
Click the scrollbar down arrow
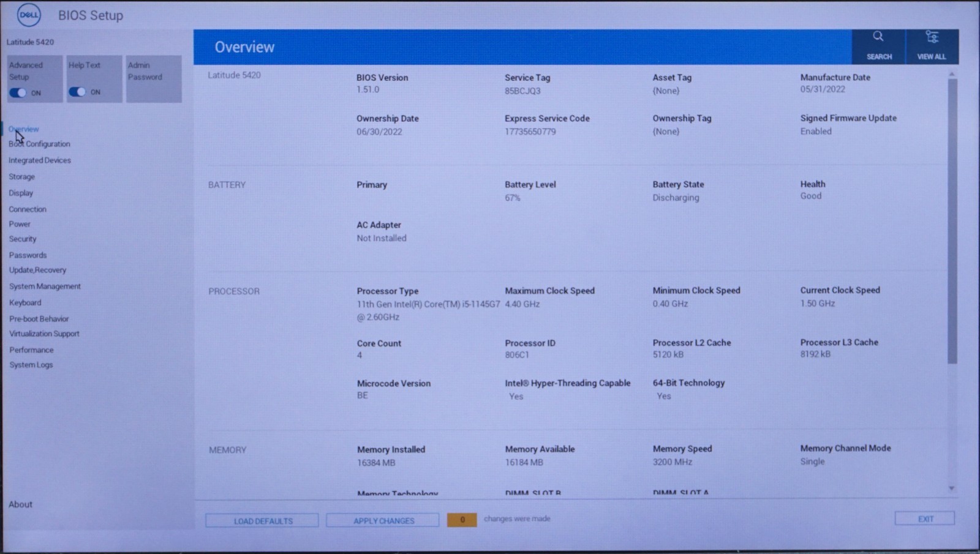952,488
